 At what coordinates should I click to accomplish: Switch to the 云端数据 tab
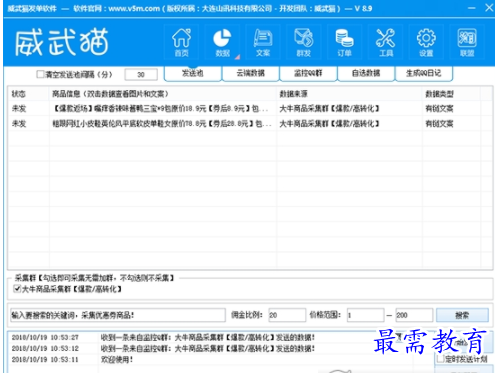250,73
